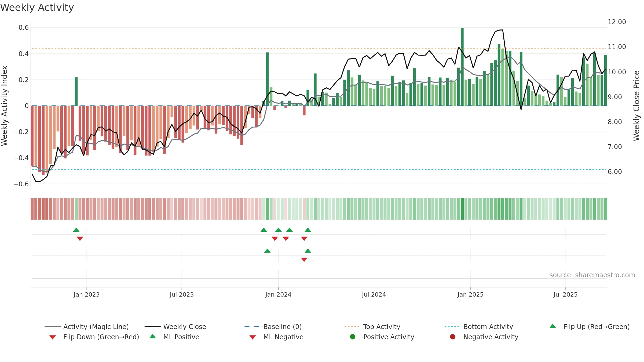
Task: Toggle the ML Negative legend entry
Action: pos(276,337)
